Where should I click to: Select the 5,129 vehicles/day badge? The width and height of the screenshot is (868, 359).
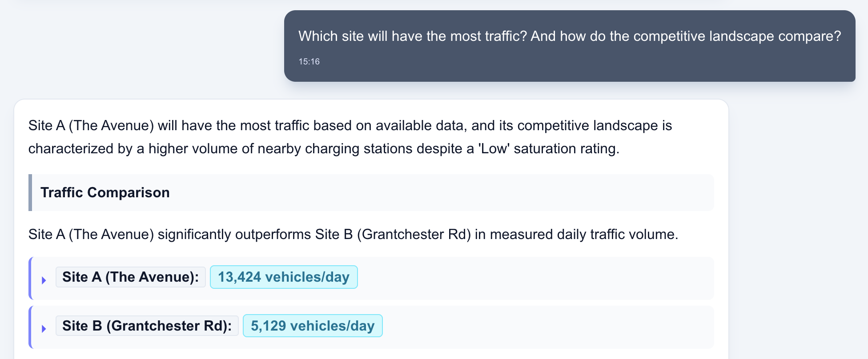pyautogui.click(x=312, y=326)
